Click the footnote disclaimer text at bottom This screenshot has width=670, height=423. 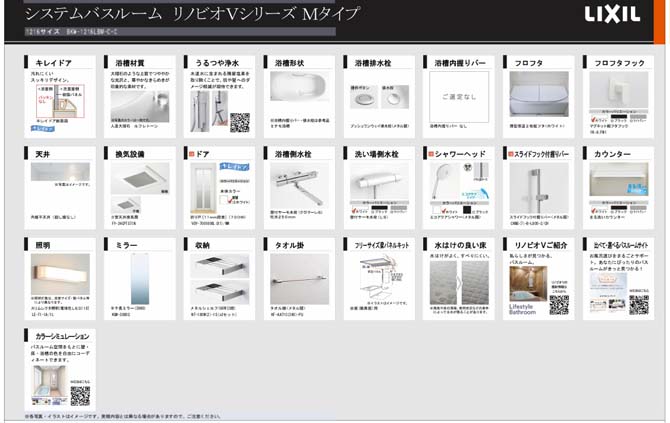[123, 416]
